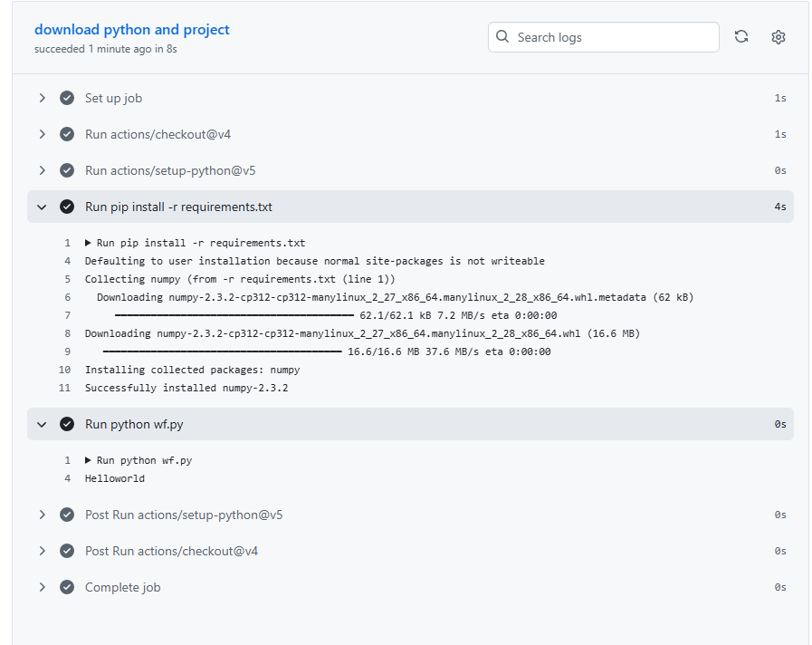Open the log settings gear icon
This screenshot has height=645, width=812.
pyautogui.click(x=778, y=37)
